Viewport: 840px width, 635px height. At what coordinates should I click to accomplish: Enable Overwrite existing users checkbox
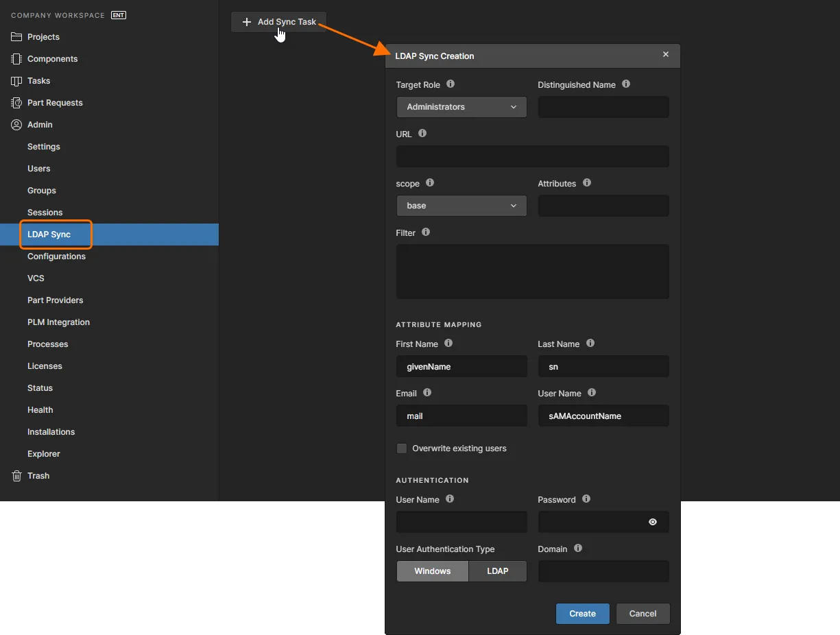pos(402,448)
